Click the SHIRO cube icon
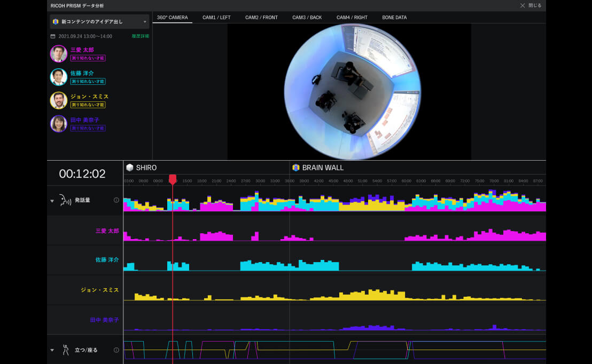Viewport: 592px width, 364px height. coord(129,168)
